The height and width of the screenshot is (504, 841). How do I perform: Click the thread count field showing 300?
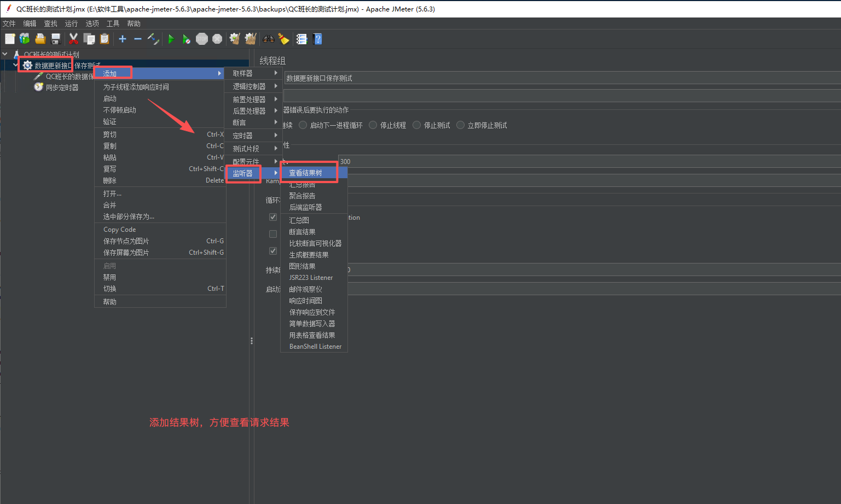tap(589, 161)
